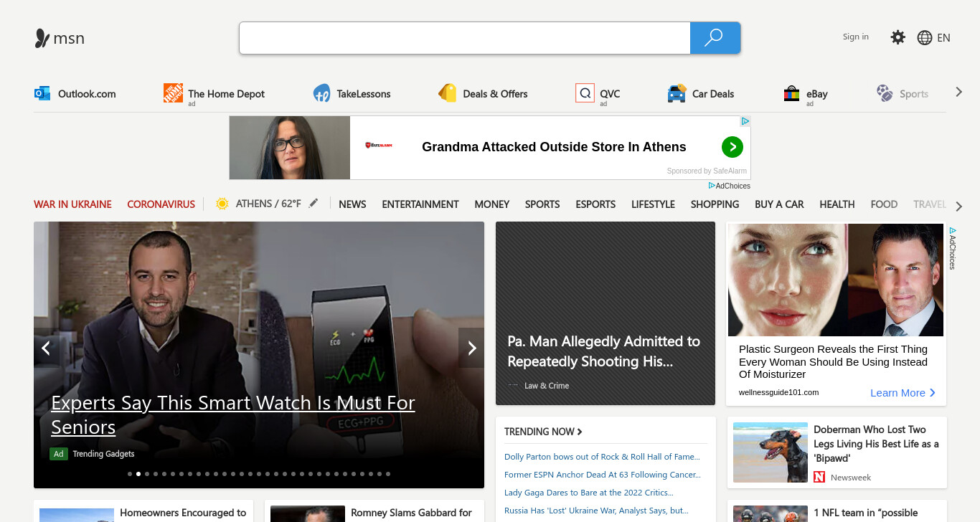Select the Food category tab
Screen dimensions: 980x522
coord(884,204)
